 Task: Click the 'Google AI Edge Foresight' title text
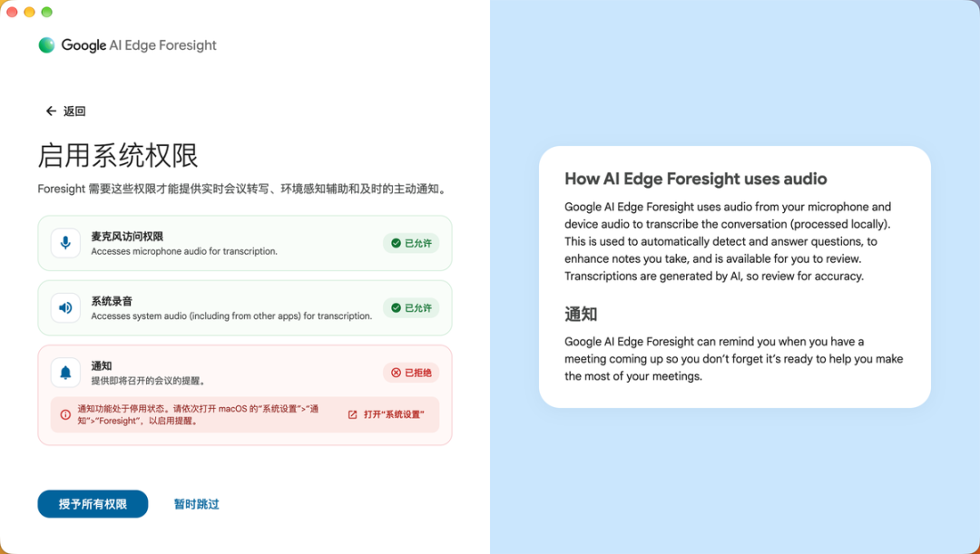point(139,45)
